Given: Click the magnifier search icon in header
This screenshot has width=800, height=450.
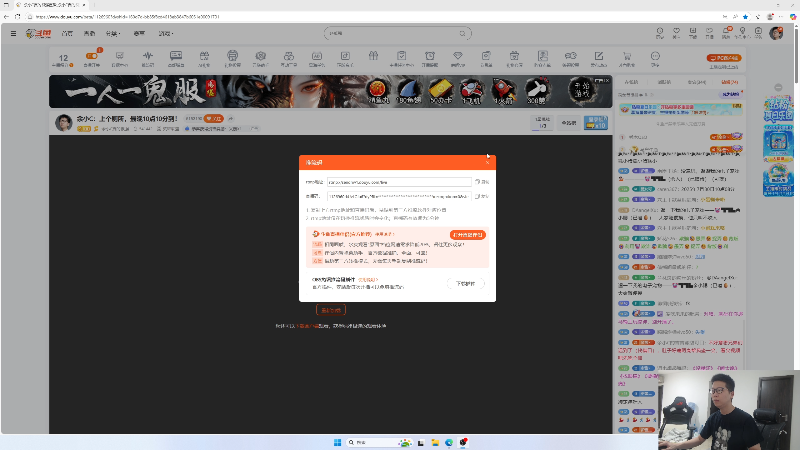Looking at the screenshot, I should click(x=463, y=34).
